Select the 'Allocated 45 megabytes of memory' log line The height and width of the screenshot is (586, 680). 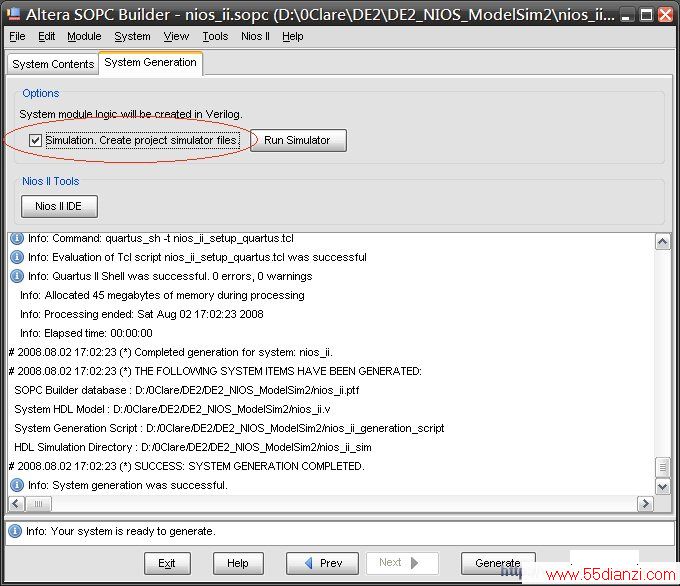point(162,295)
